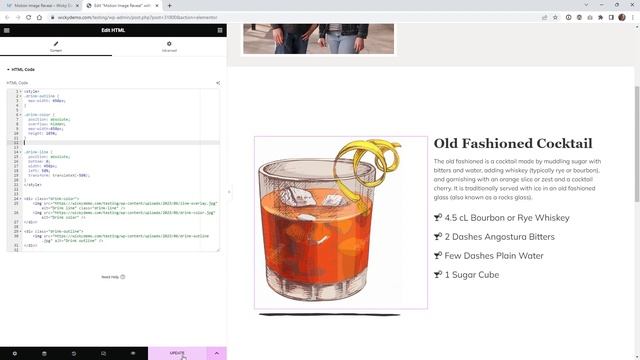Open the Extensions puzzle icon
The height and width of the screenshot is (360, 640).
600,18
